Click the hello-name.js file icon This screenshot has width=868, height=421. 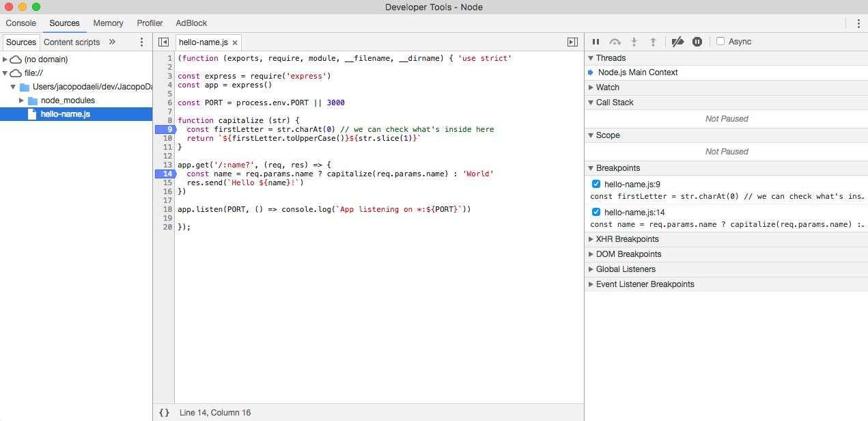tap(32, 114)
